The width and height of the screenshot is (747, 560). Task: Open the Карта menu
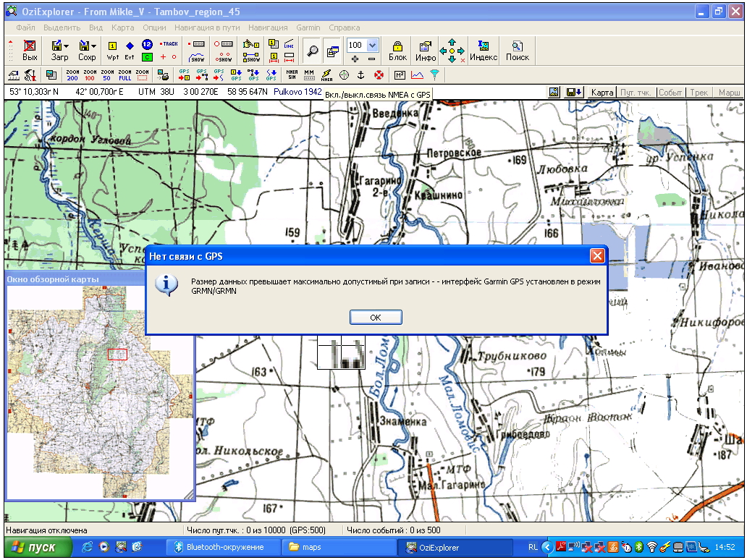tap(123, 27)
